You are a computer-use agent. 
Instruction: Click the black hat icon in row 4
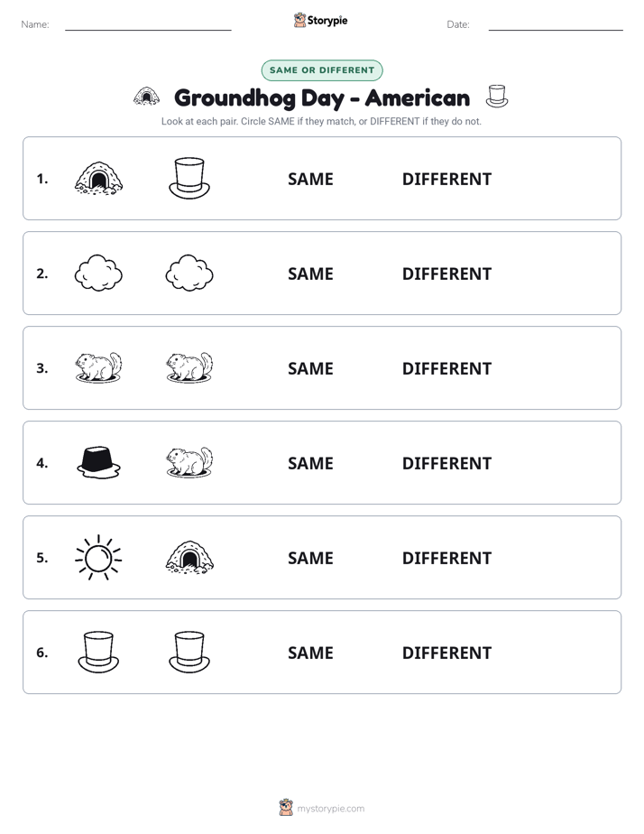tap(98, 463)
